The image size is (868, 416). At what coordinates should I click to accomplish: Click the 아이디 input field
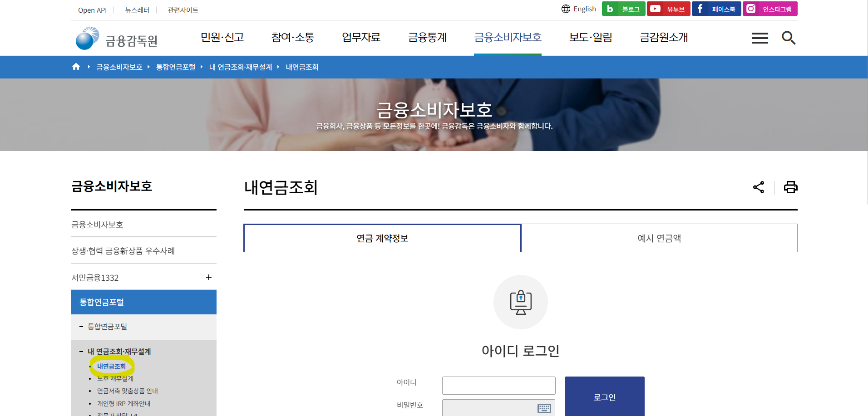click(x=499, y=386)
